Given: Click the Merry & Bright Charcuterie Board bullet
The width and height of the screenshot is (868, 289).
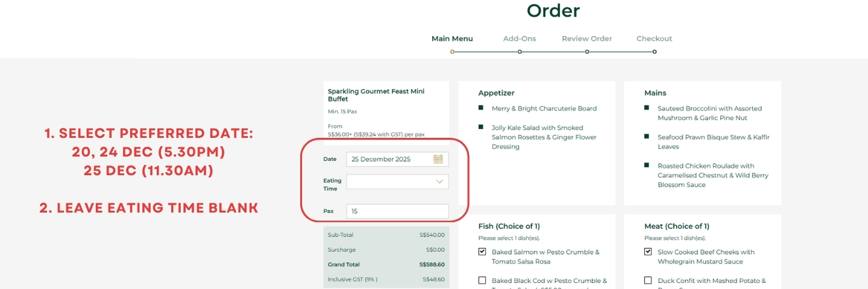Looking at the screenshot, I should [481, 108].
